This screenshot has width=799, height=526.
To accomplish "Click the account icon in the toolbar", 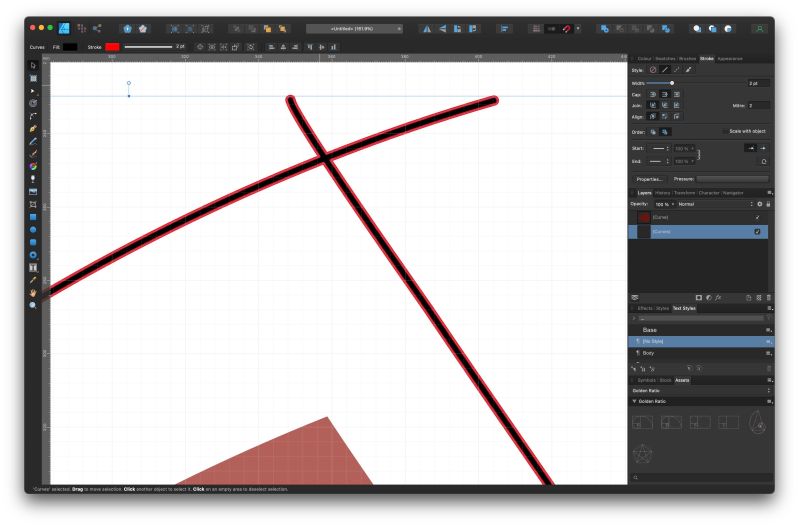I will 759,29.
